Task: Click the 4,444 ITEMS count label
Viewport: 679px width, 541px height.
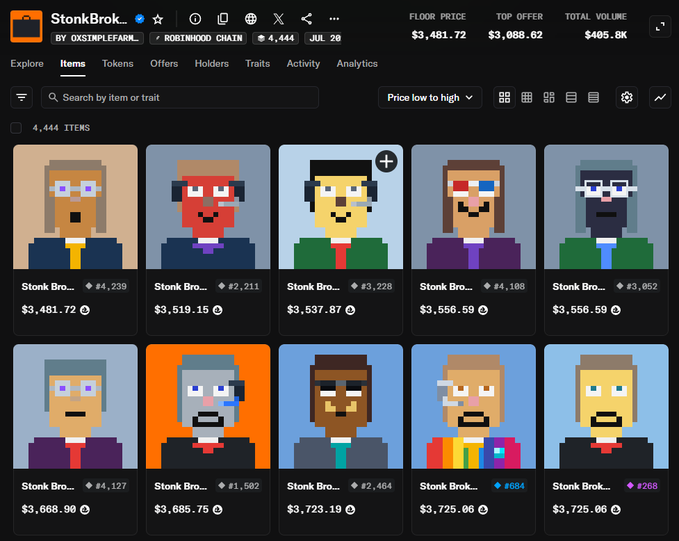Action: [61, 128]
